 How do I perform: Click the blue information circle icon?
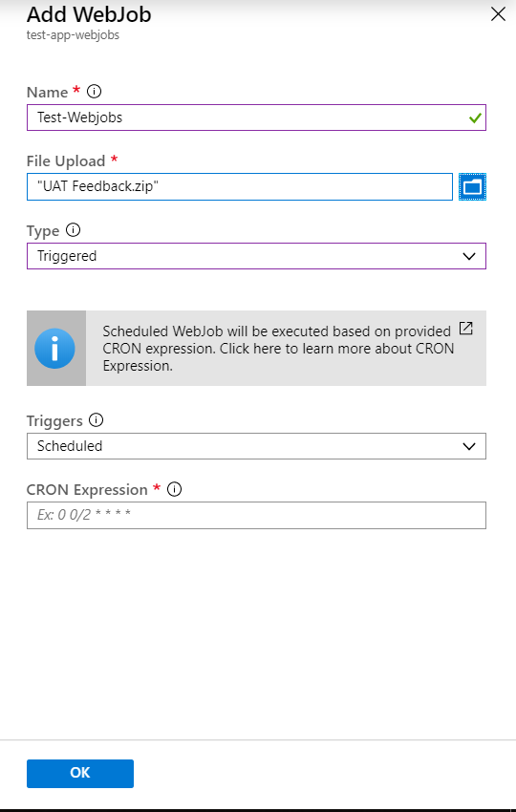[54, 349]
